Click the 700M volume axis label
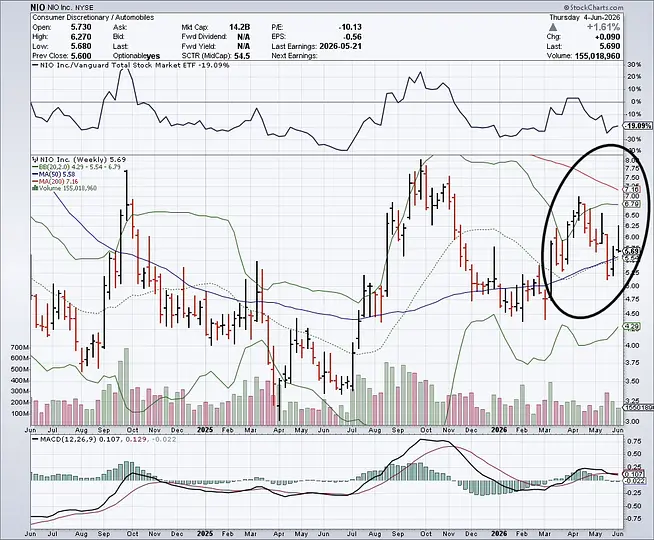The image size is (654, 540). (x=20, y=347)
